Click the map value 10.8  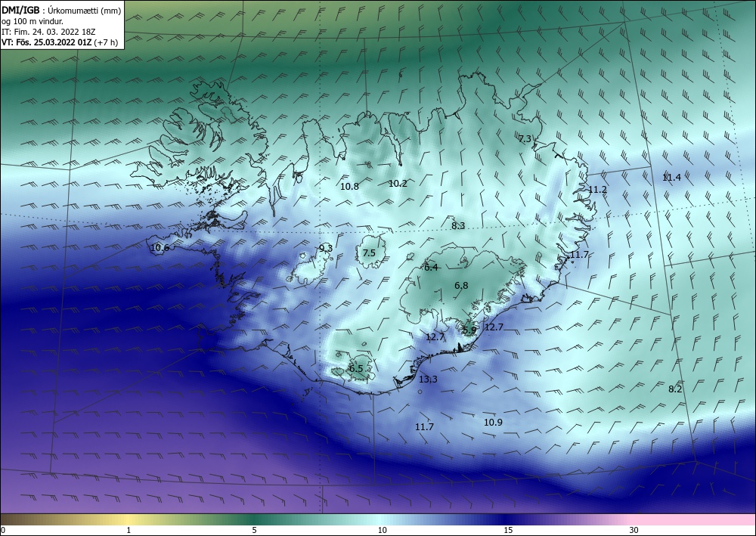(349, 187)
